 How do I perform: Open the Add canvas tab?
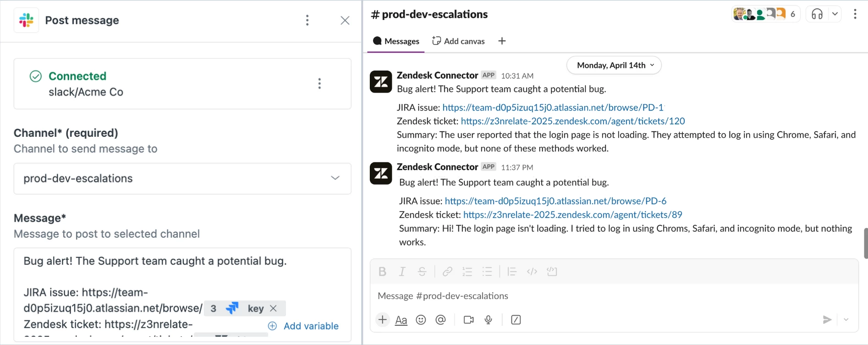click(458, 41)
